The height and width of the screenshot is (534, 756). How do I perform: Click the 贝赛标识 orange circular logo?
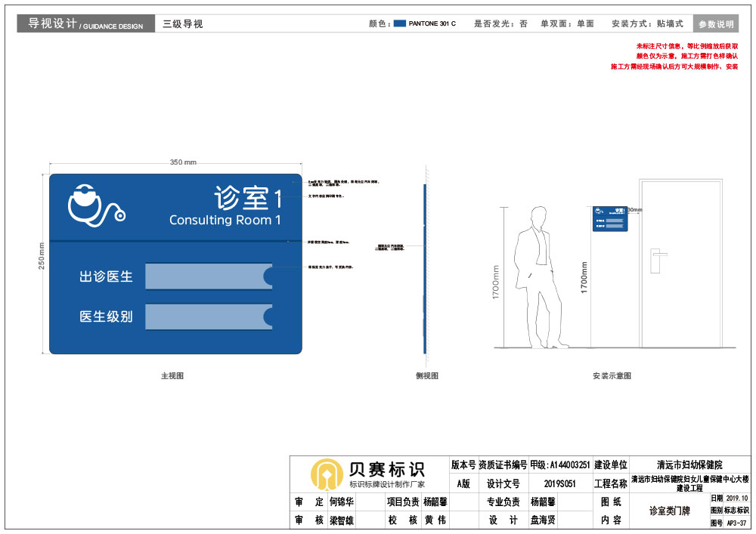(x=327, y=474)
